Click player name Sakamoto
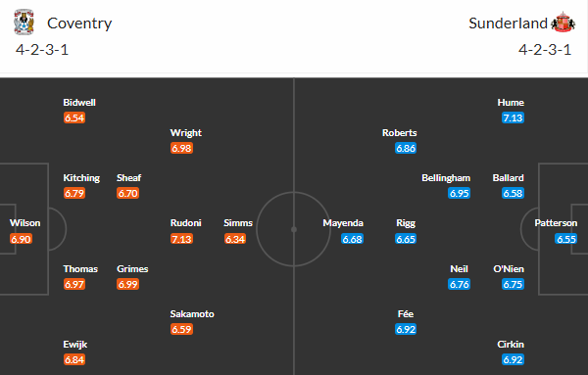588x375 pixels. 192,313
